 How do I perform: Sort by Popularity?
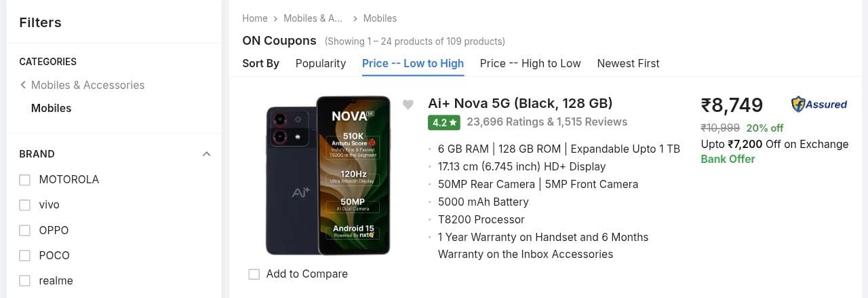321,63
